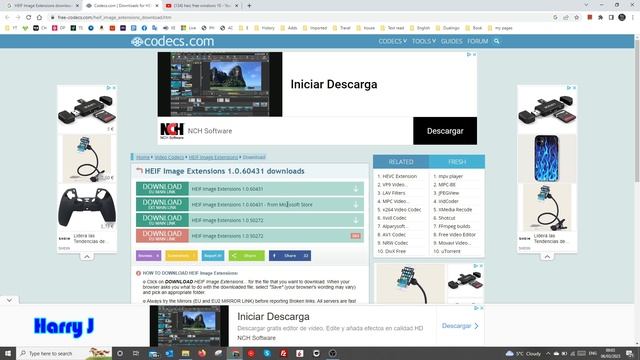640x360 pixels.
Task: Open the extensions puzzle piece icon
Action: [600, 18]
